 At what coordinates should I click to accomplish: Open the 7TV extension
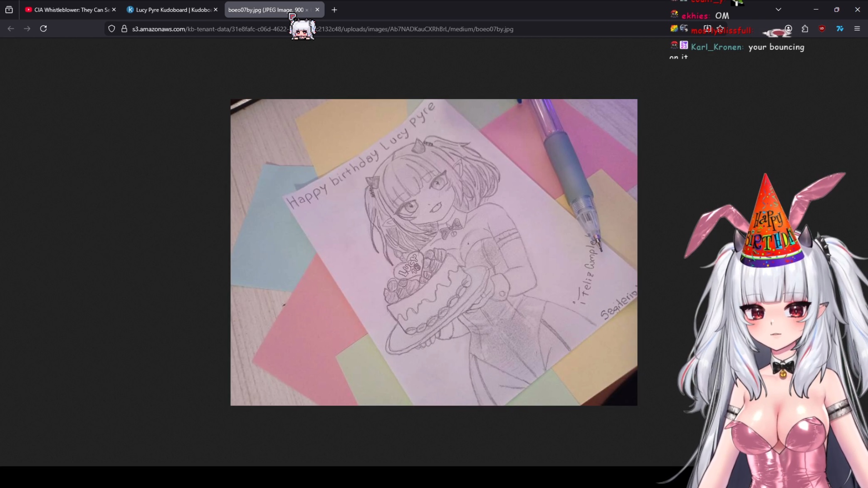click(840, 29)
